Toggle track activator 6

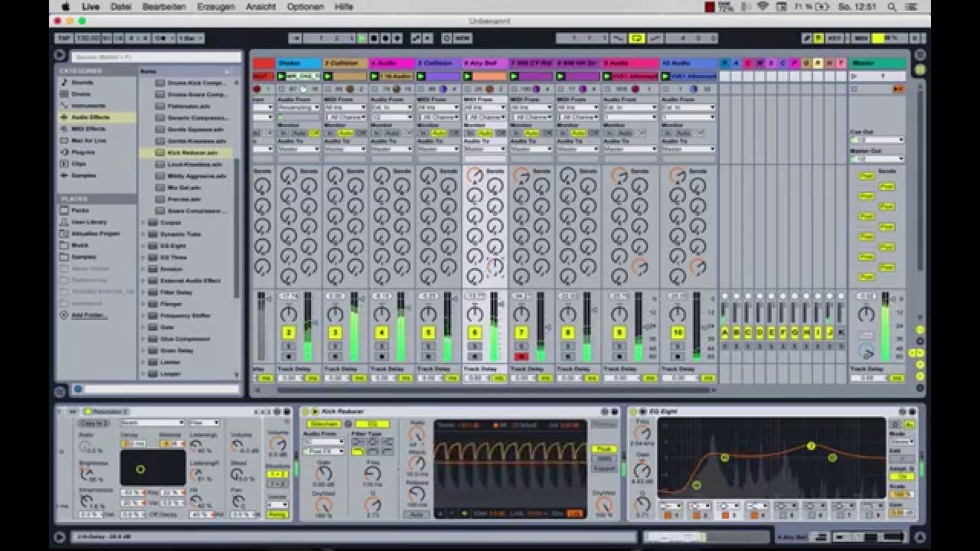[475, 333]
